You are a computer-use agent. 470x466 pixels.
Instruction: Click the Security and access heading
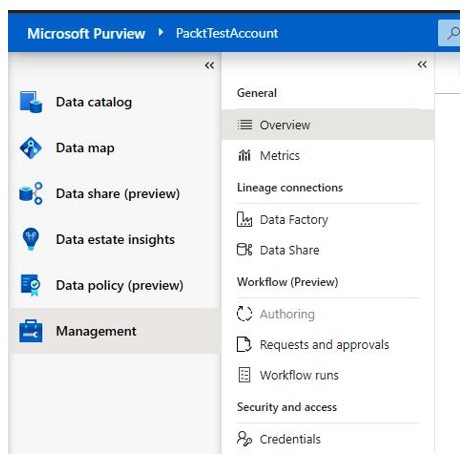pos(287,407)
